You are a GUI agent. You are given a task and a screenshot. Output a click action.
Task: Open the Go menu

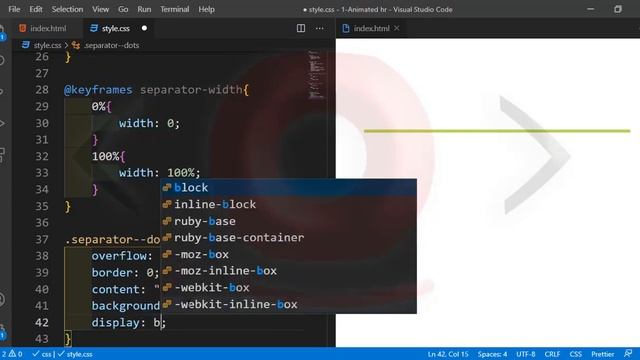click(x=123, y=9)
